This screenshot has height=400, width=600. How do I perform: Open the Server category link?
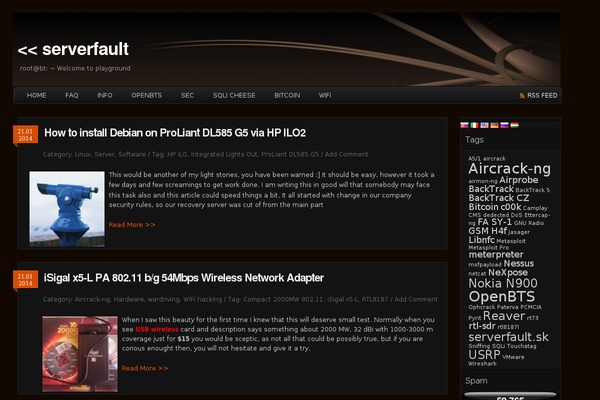coord(104,154)
